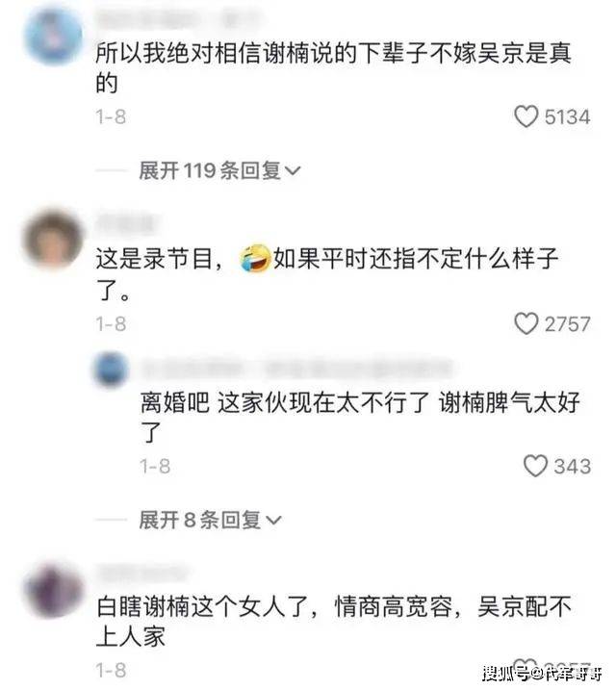Select the reply text 离婚吧 这家伙现在太不行了
This screenshot has height=690, width=616.
coord(284,401)
